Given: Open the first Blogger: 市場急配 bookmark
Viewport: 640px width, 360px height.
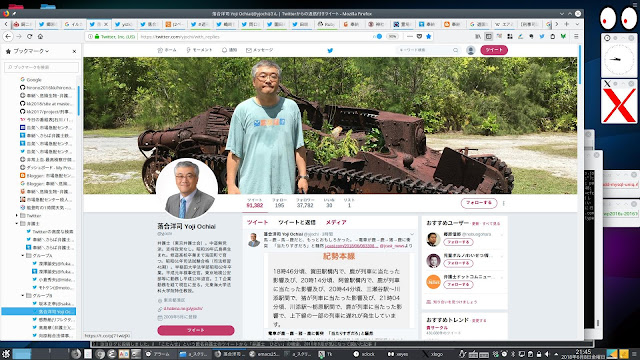Looking at the screenshot, I should tap(47, 176).
